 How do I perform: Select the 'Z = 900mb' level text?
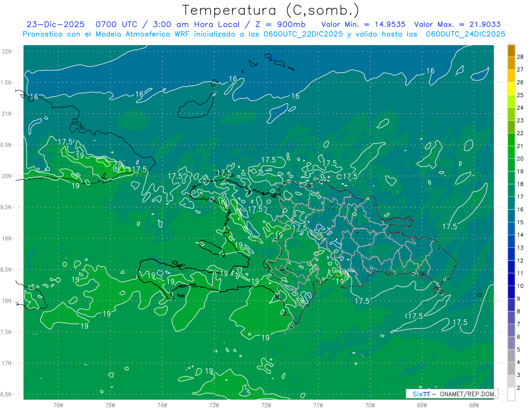278,24
